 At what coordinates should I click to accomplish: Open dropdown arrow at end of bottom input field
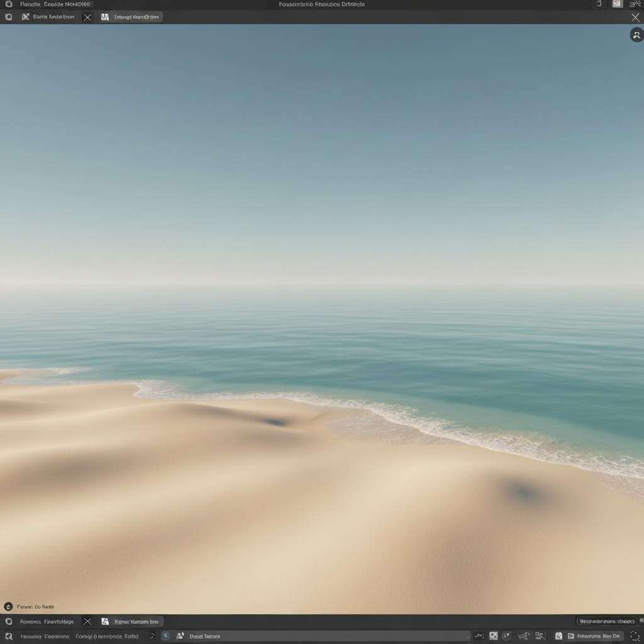pyautogui.click(x=467, y=636)
